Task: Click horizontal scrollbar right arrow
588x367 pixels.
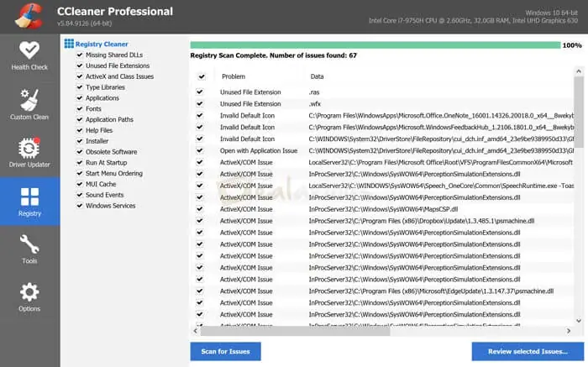Action: (569, 331)
